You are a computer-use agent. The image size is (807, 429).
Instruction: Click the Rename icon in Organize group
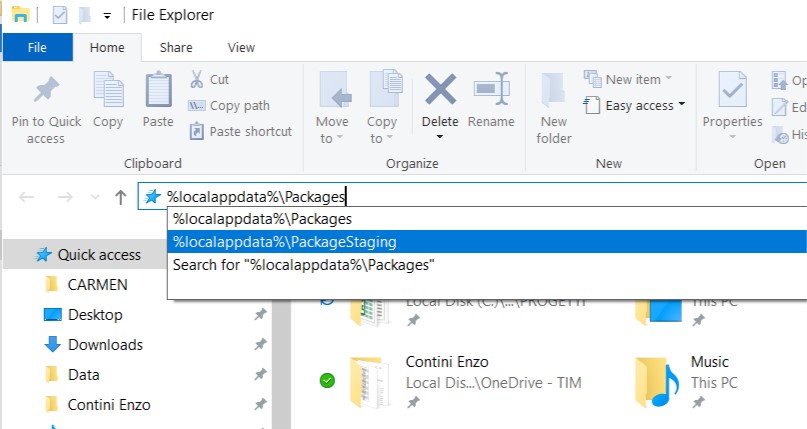pos(491,92)
